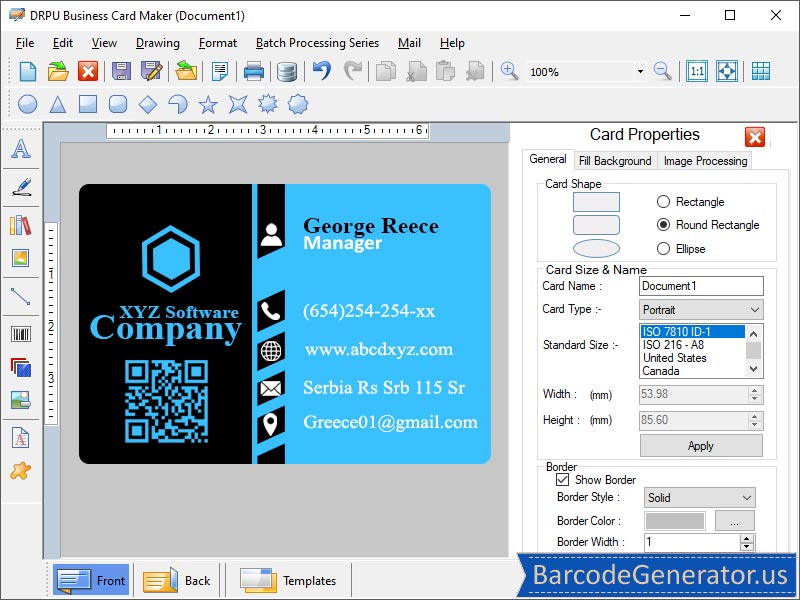Select the Rounded Rectangle shape tool
Viewport: 800px width, 600px height.
(118, 104)
